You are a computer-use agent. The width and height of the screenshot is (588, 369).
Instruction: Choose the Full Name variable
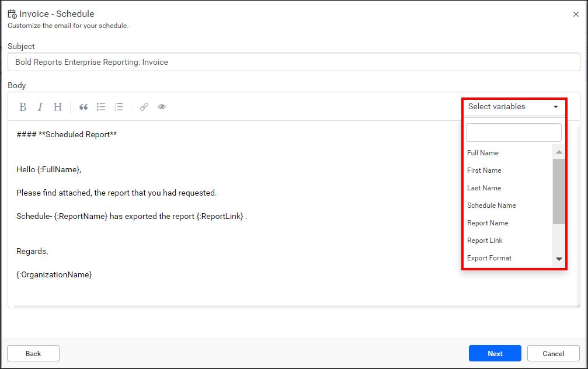(x=483, y=153)
